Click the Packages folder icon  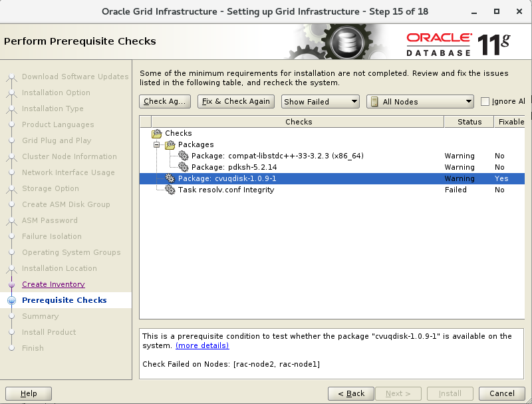[x=170, y=145]
